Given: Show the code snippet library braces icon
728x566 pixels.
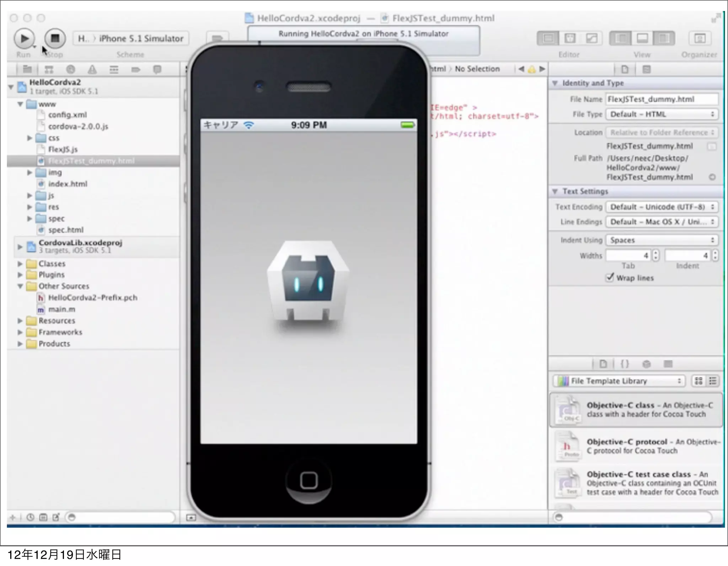Looking at the screenshot, I should pos(625,364).
